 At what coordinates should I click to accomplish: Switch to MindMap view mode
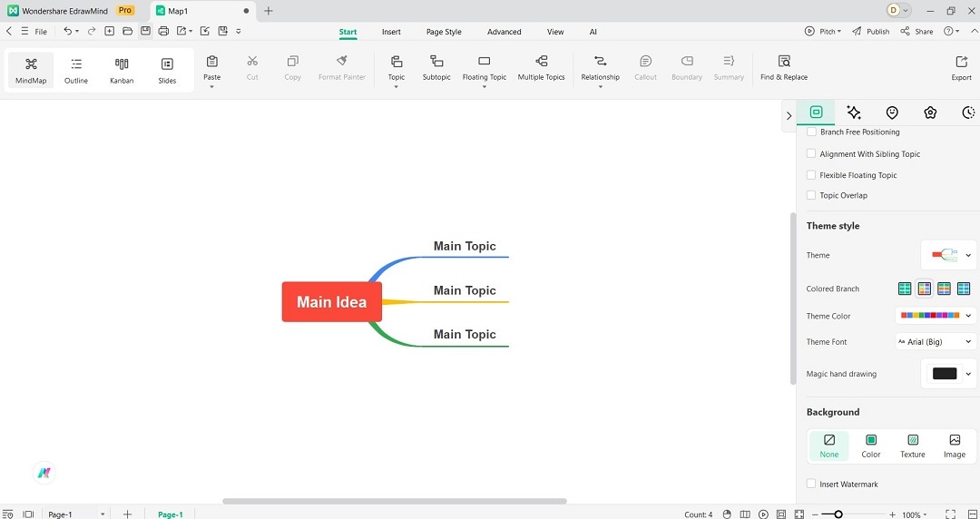click(31, 70)
